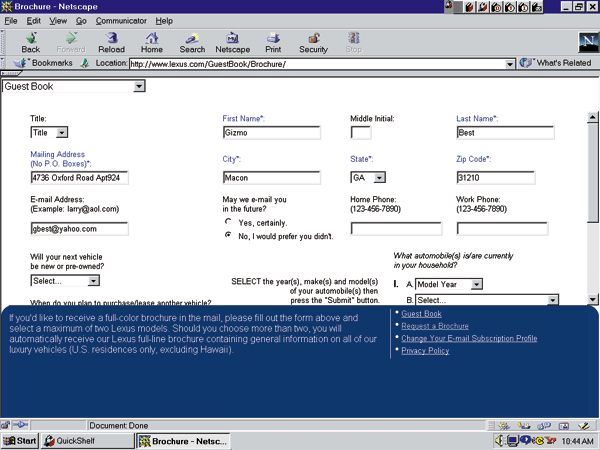Click the What's Related button
This screenshot has width=600, height=450.
coord(556,63)
